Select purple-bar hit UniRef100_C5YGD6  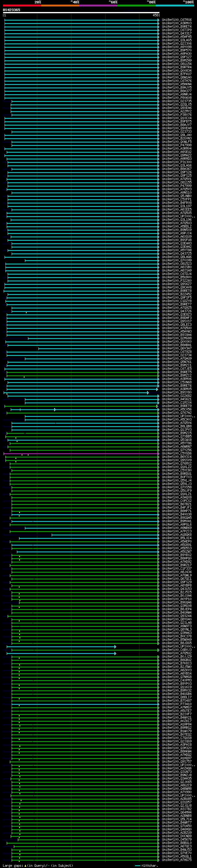(x=176, y=454)
